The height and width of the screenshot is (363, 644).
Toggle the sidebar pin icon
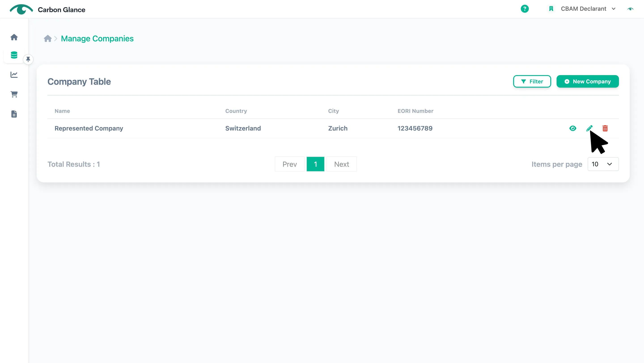click(28, 59)
